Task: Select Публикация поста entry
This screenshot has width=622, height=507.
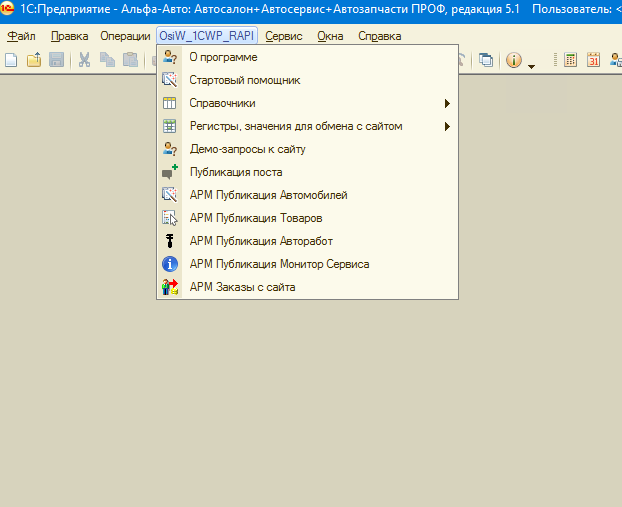Action: (x=307, y=172)
